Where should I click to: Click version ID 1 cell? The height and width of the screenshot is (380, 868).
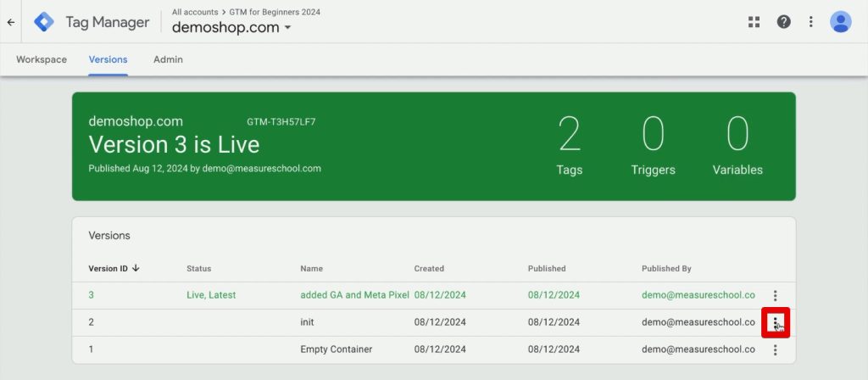(92, 349)
